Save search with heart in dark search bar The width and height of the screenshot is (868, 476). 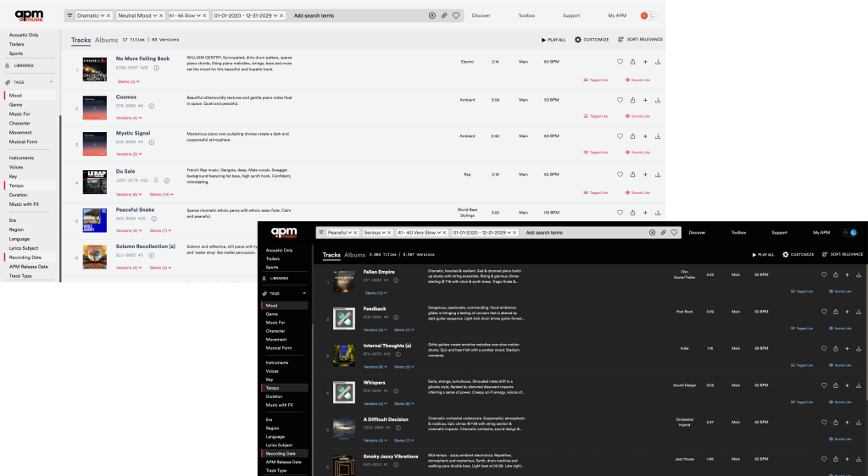point(674,233)
